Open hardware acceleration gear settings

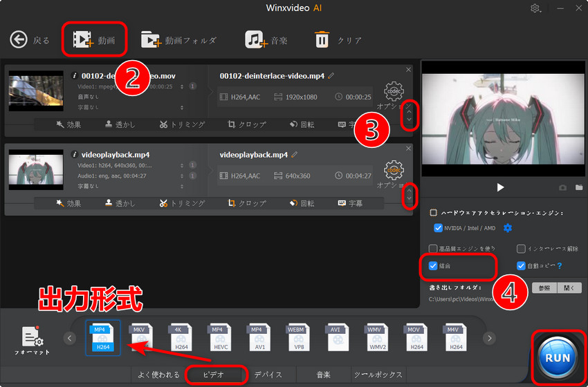[x=507, y=228]
